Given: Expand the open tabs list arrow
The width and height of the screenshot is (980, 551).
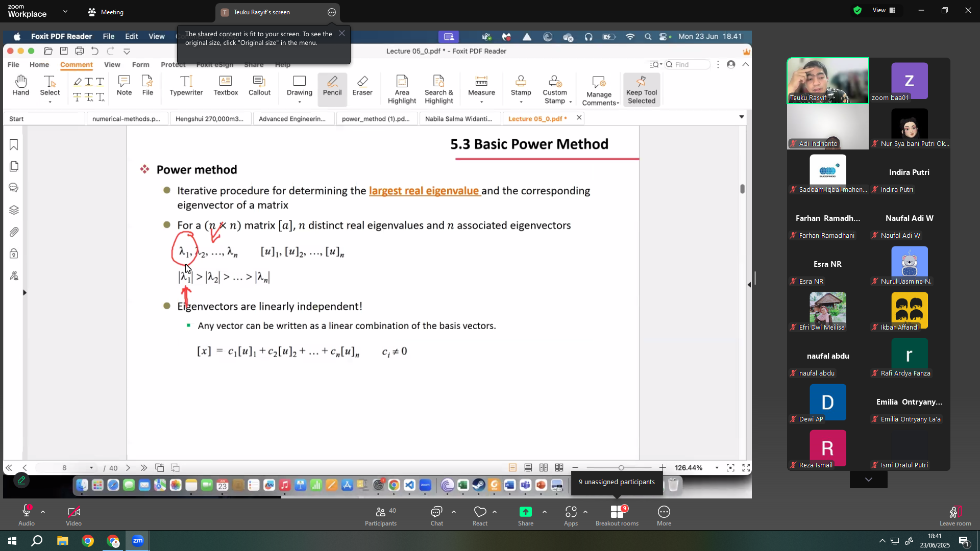Looking at the screenshot, I should [x=742, y=117].
